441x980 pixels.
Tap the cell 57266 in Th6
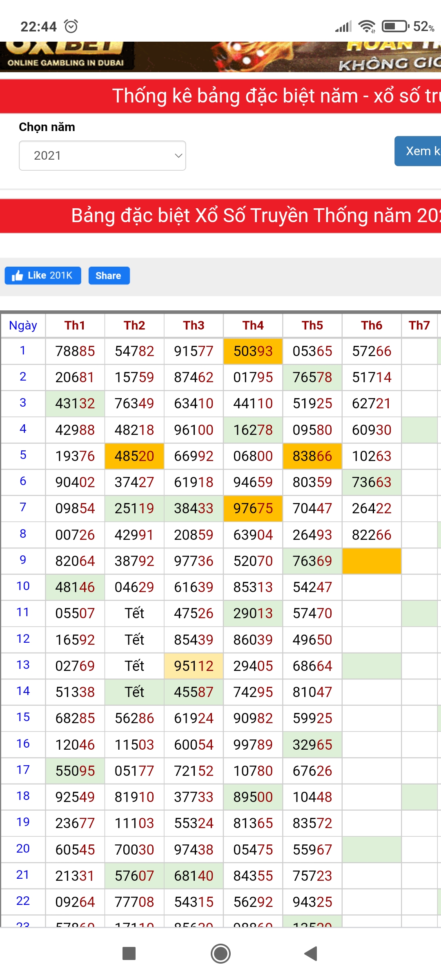(372, 351)
